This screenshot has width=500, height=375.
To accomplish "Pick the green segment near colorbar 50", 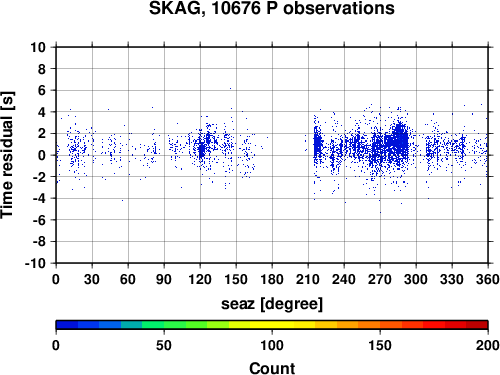I will pos(164,325).
